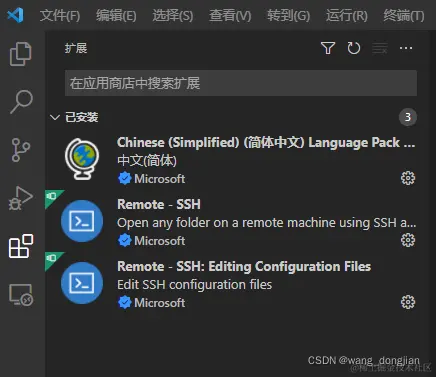This screenshot has height=377, width=436.
Task: Select Chinese (Simplified) Language Pack title
Action: (266, 143)
